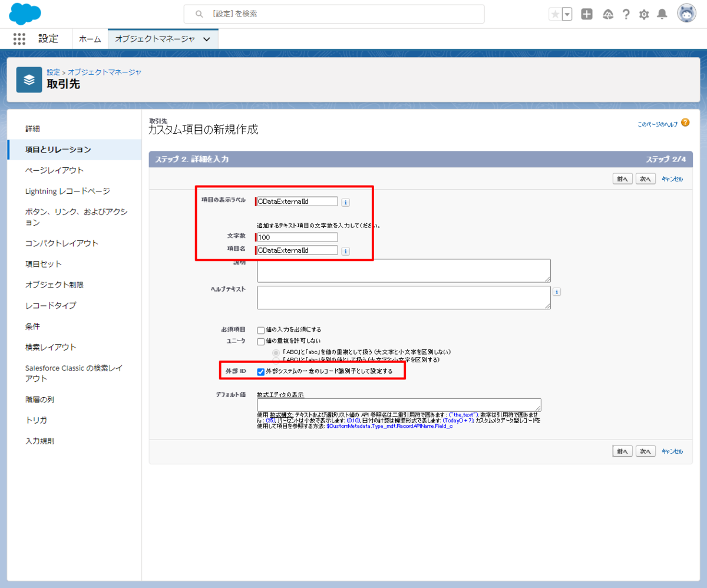Open the App Launcher grid icon
The height and width of the screenshot is (588, 707).
click(x=19, y=39)
